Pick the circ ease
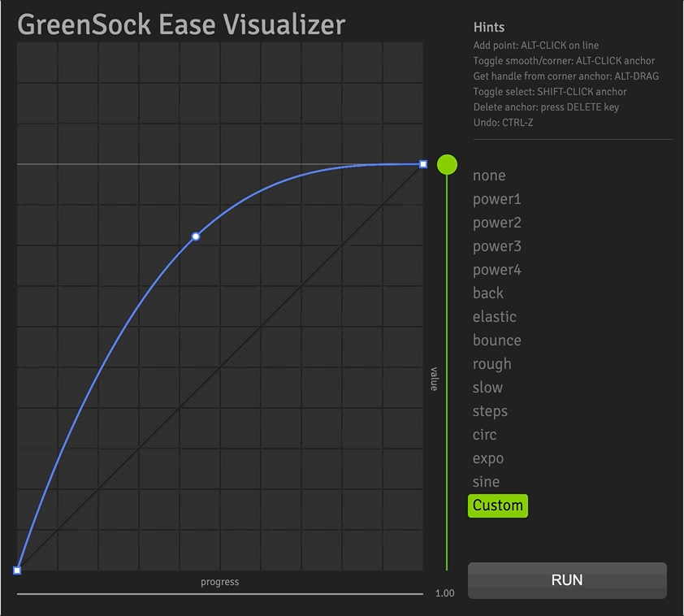 (485, 435)
